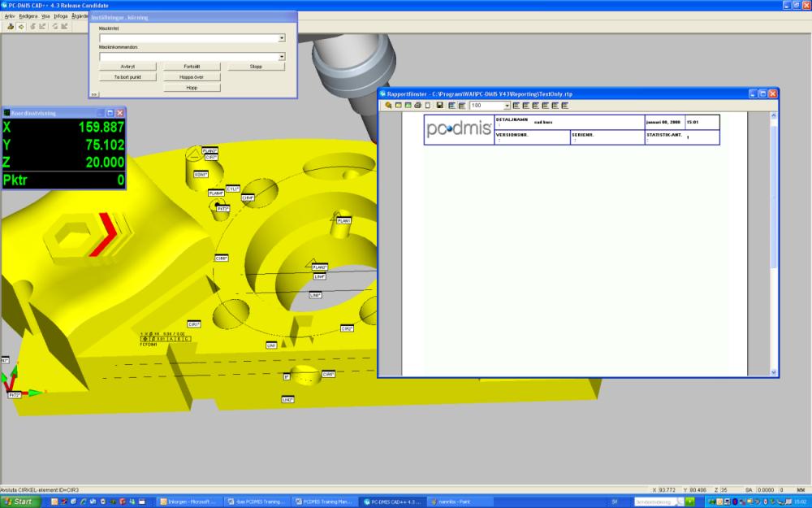Screen dimensions: 812x508
Task: Click the status bar text Avsluta CIRKEL-element
Action: (x=39, y=490)
